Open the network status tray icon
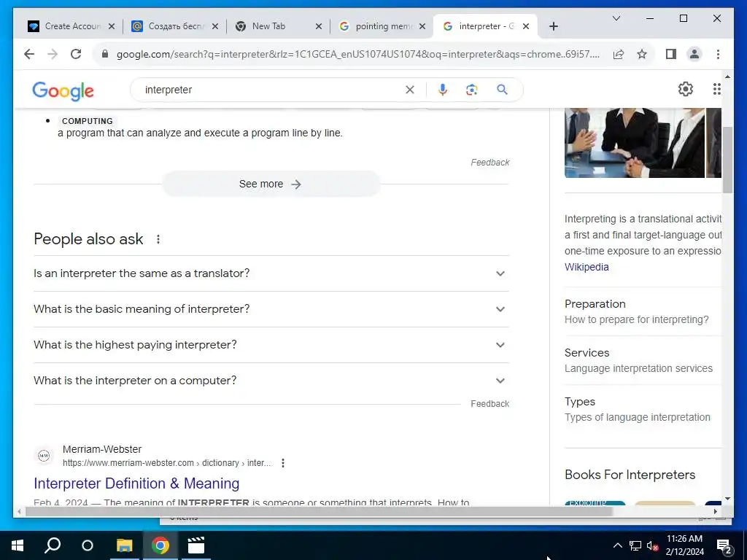 click(635, 545)
